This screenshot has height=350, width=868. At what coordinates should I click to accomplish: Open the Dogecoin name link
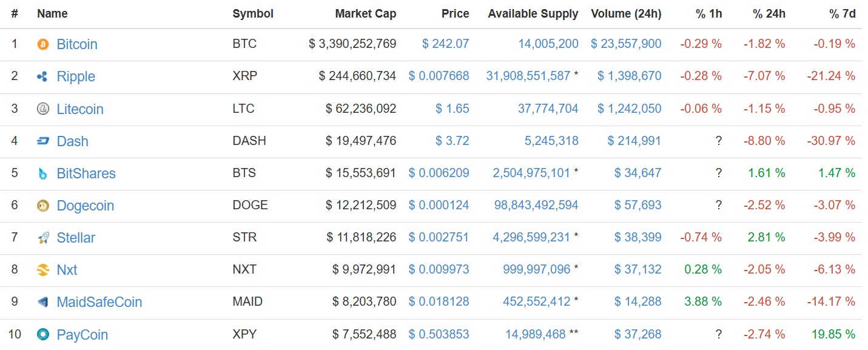(85, 206)
